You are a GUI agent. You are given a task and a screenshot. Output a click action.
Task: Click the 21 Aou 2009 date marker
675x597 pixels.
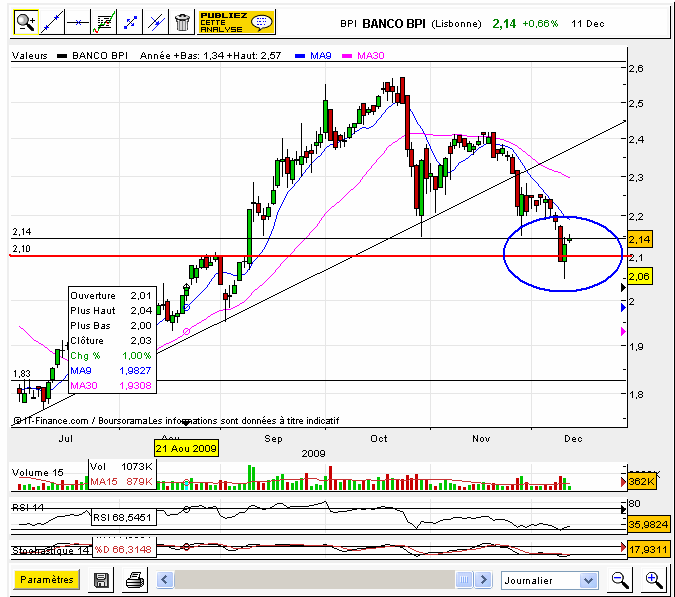click(186, 449)
